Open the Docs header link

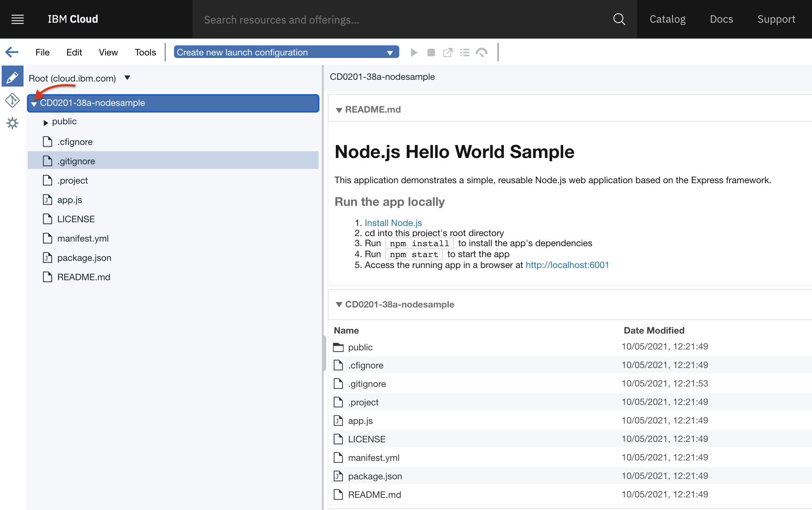click(x=721, y=19)
